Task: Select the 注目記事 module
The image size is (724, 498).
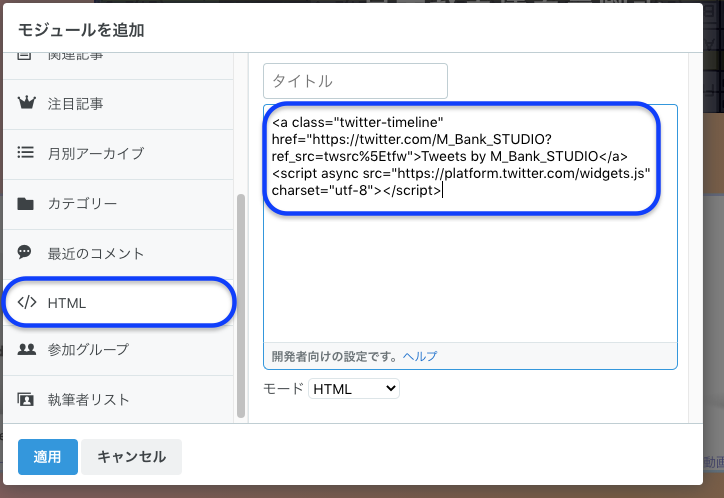Action: tap(118, 104)
